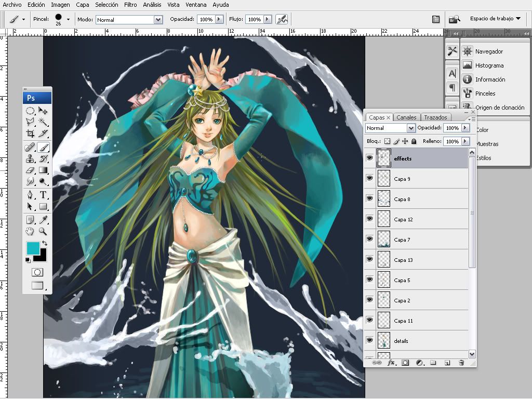The width and height of the screenshot is (532, 399).
Task: Switch to the Canales tab
Action: pyautogui.click(x=406, y=117)
